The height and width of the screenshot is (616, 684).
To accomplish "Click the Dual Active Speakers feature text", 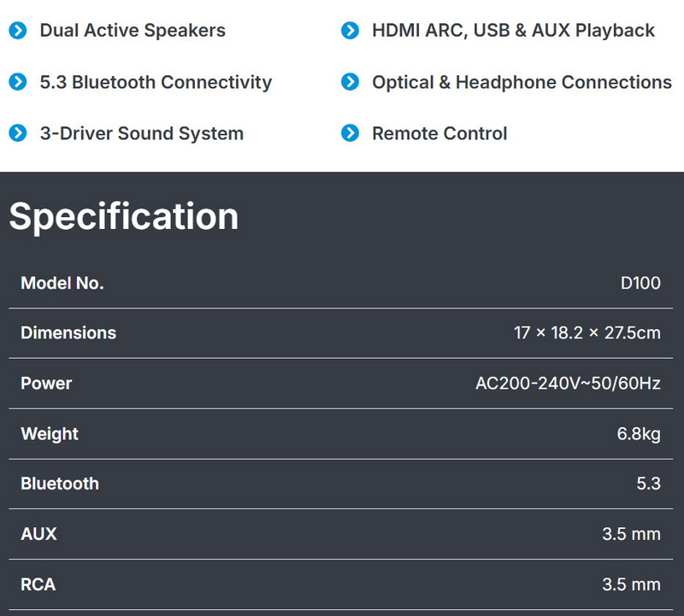I will tap(133, 31).
